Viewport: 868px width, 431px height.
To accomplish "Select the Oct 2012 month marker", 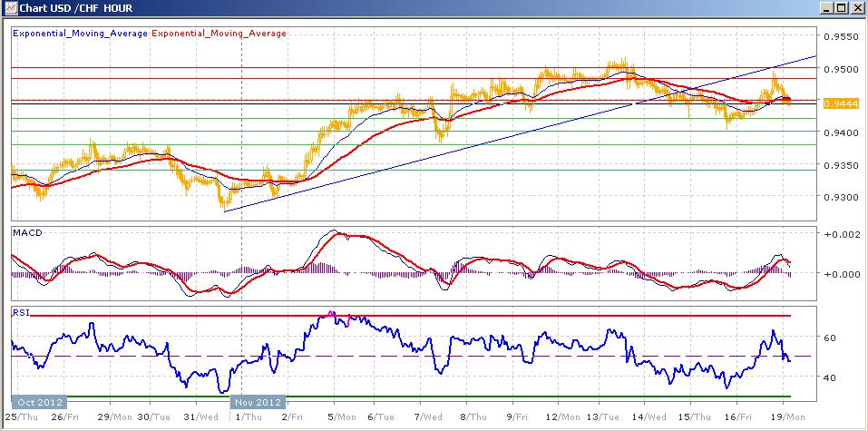I will 39,402.
